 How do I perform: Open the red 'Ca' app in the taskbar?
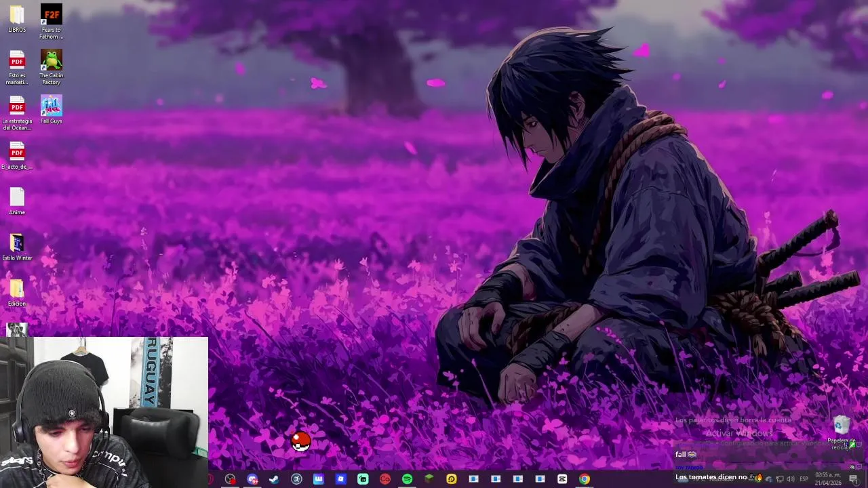pos(385,479)
